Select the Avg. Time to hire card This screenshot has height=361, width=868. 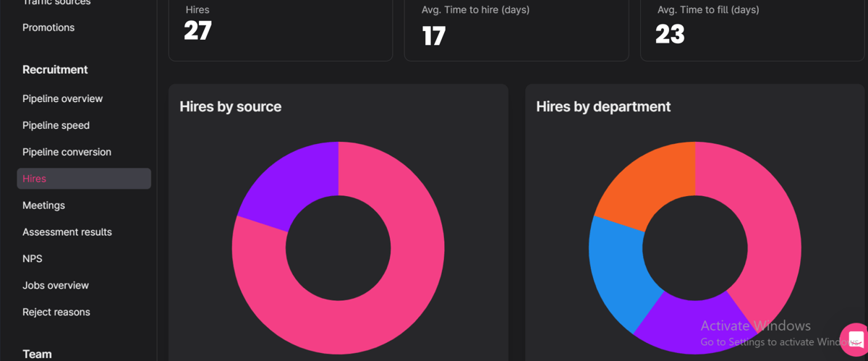click(516, 29)
